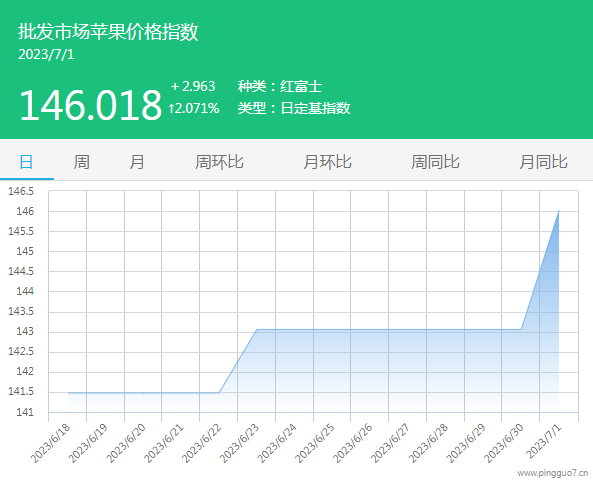Open the 周环比 tab
Image resolution: width=593 pixels, height=482 pixels.
[x=219, y=162]
